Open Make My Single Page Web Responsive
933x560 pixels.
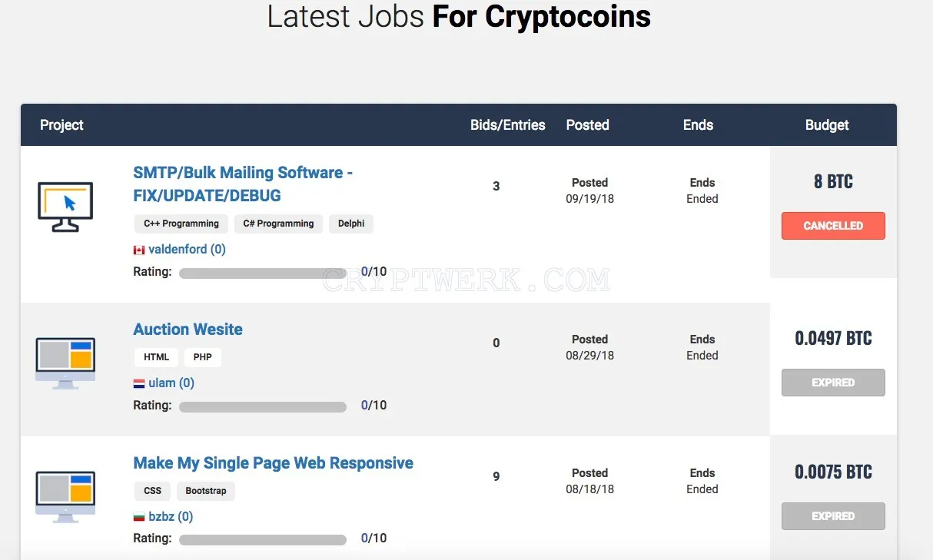pos(273,463)
